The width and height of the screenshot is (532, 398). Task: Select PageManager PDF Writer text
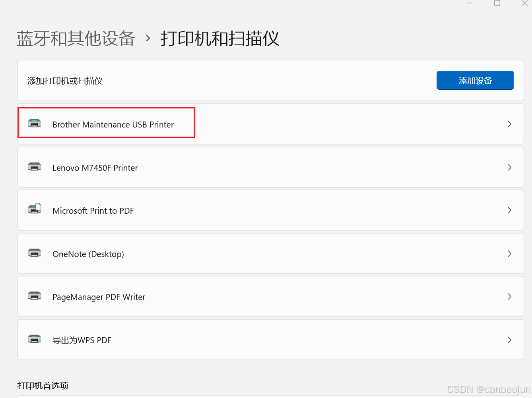[x=99, y=297]
